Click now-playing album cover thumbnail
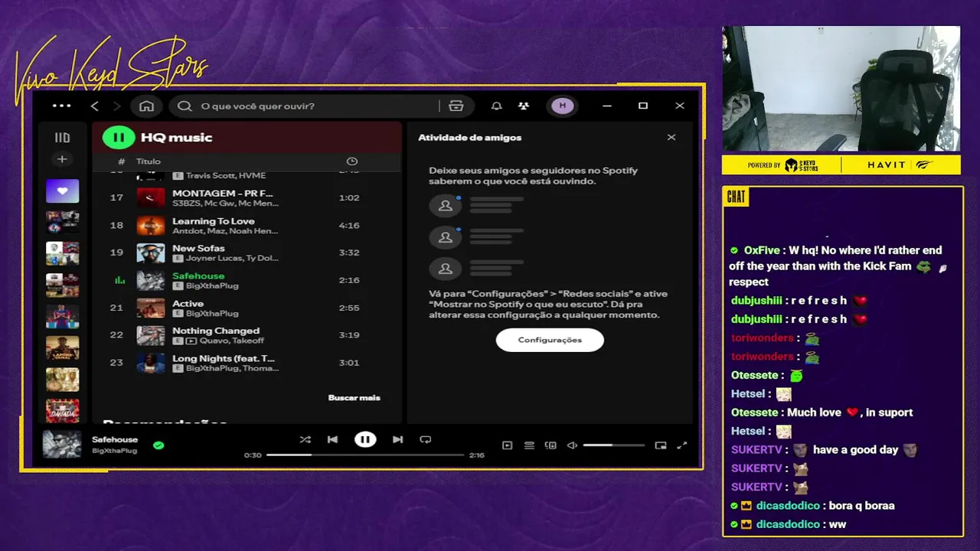The height and width of the screenshot is (551, 980). click(x=62, y=445)
